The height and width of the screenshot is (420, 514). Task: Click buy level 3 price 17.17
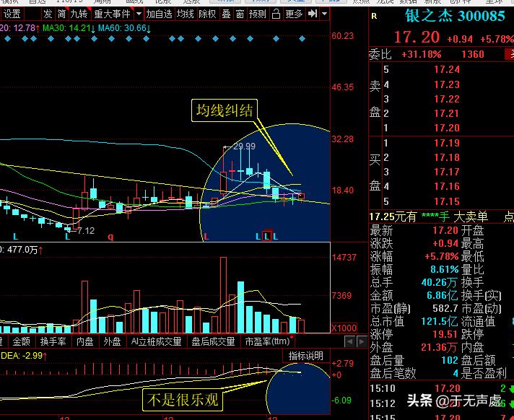click(x=447, y=172)
